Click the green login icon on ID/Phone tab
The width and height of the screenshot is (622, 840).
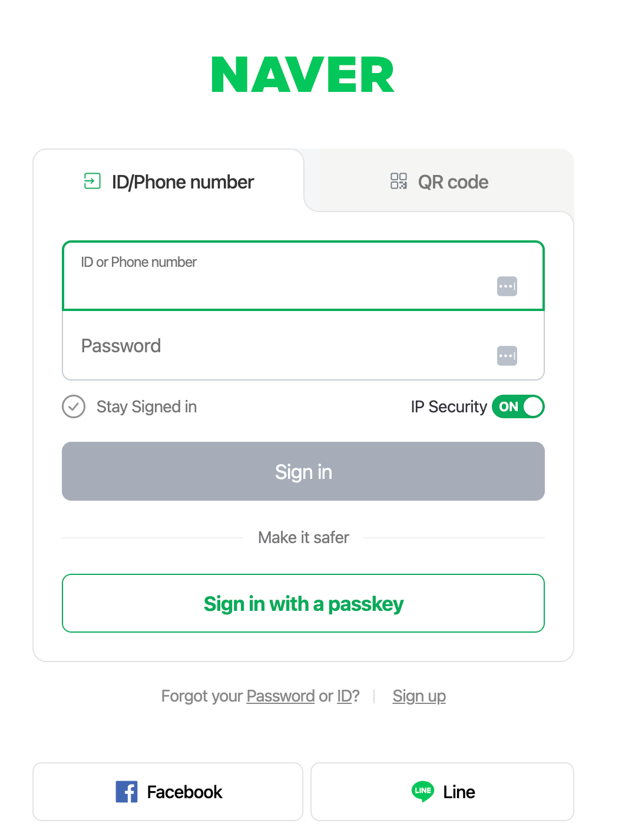pos(92,181)
